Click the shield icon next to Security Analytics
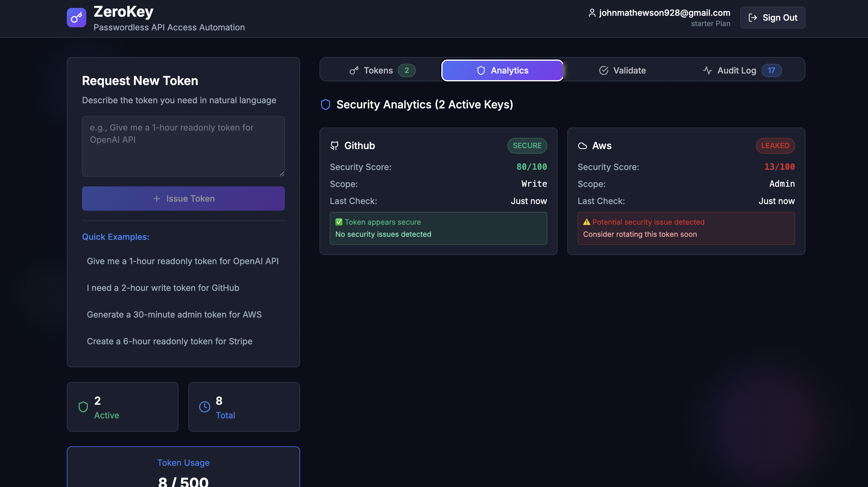The height and width of the screenshot is (487, 868). 326,104
